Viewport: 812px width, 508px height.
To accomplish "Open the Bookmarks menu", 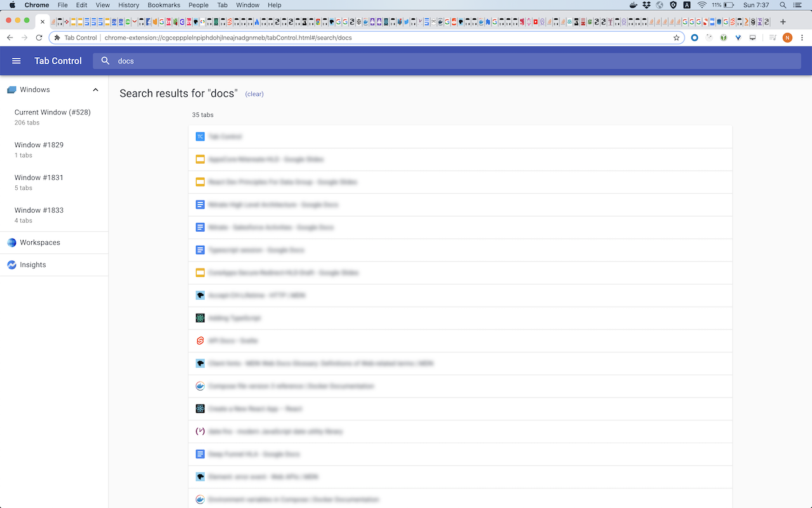I will click(164, 5).
